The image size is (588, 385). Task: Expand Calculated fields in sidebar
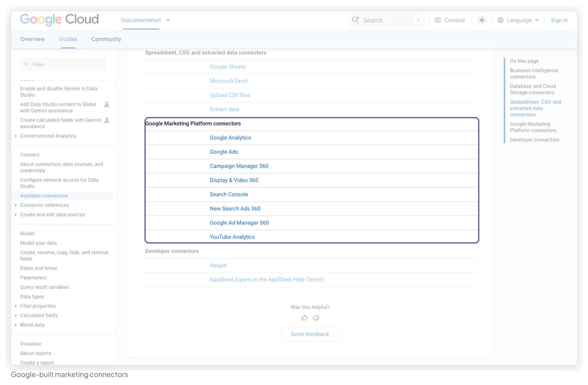click(16, 315)
